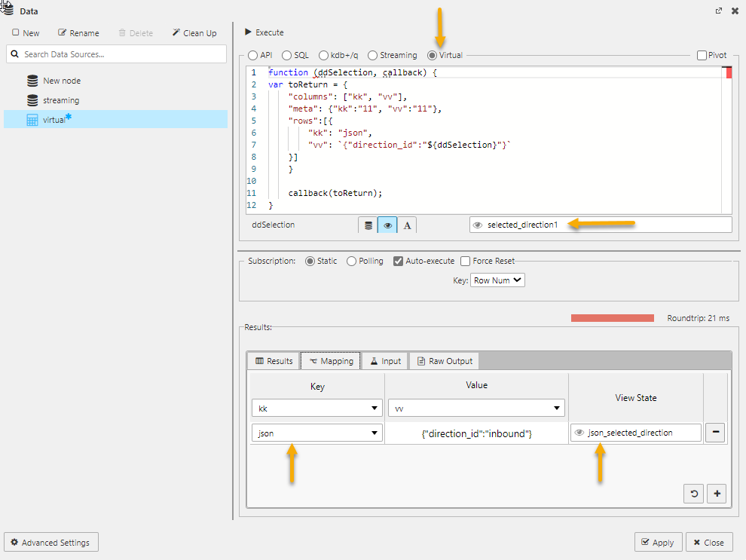Click the Roundtrip red progress bar
This screenshot has height=560, width=746.
pyautogui.click(x=613, y=318)
